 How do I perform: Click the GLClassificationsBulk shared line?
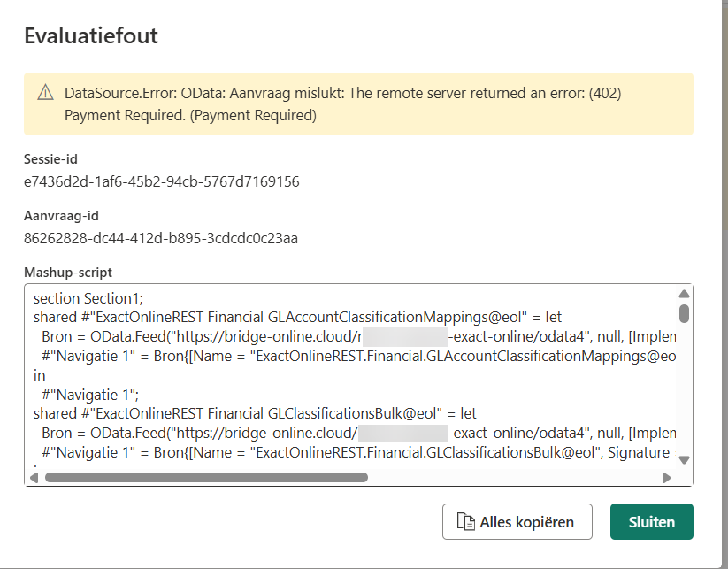(x=255, y=413)
